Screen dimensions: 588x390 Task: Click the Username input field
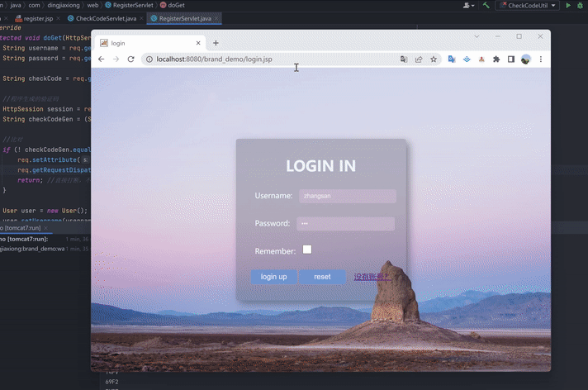tap(348, 196)
